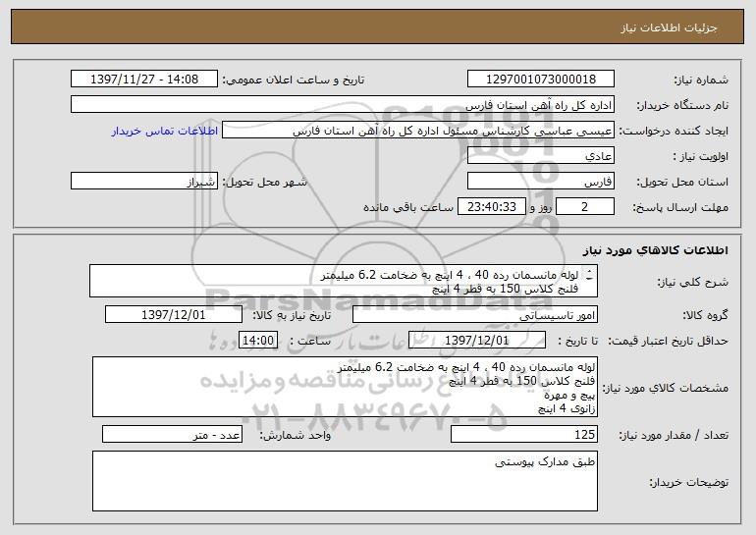Click delivery province field showing فارس
Screen dimensions: 756x535
pyautogui.click(x=540, y=181)
